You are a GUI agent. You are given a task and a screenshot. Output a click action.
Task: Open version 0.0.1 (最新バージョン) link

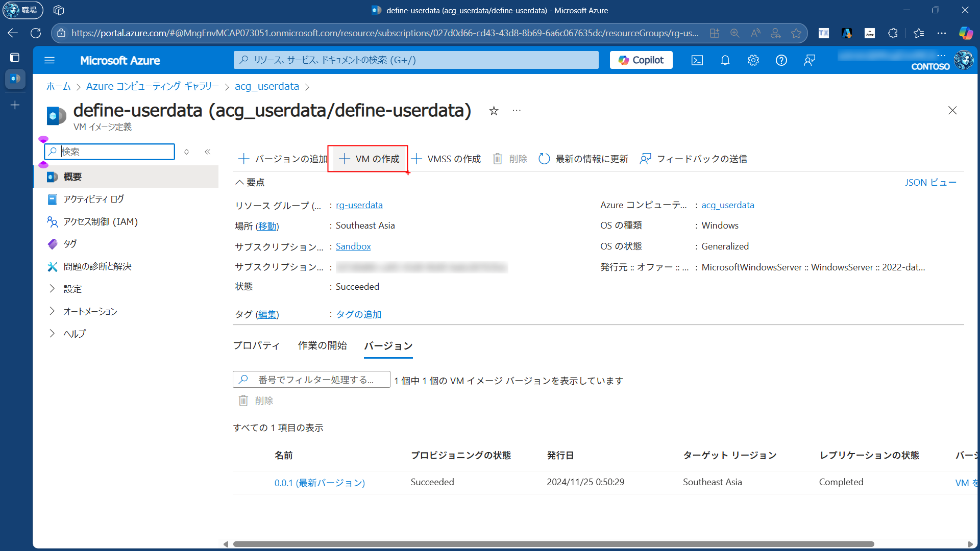(320, 483)
